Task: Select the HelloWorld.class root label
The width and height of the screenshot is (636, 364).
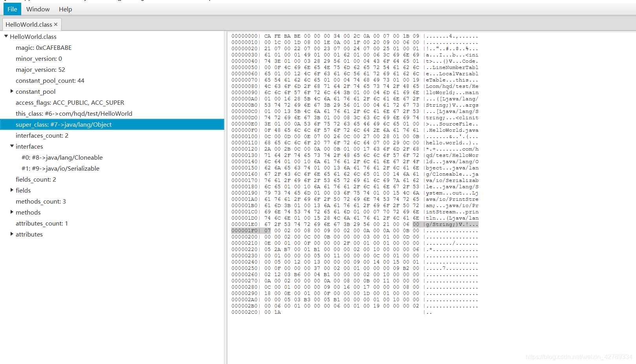Action: 33,36
